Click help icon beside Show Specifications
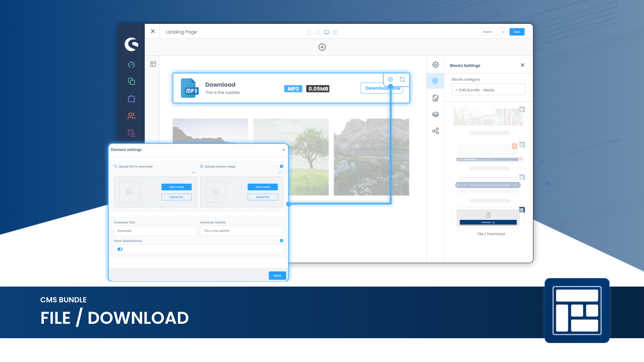This screenshot has width=644, height=362. pyautogui.click(x=281, y=241)
